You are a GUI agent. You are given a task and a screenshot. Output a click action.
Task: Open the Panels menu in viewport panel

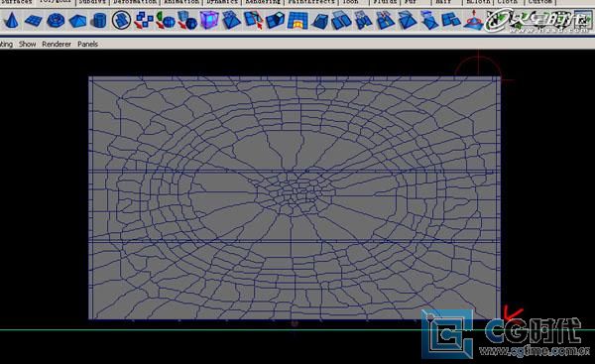coord(87,44)
